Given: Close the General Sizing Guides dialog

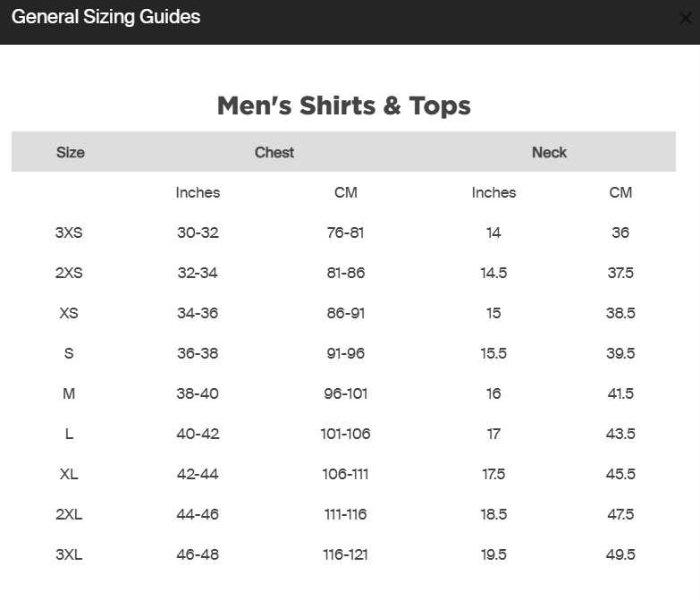Looking at the screenshot, I should 686,18.
